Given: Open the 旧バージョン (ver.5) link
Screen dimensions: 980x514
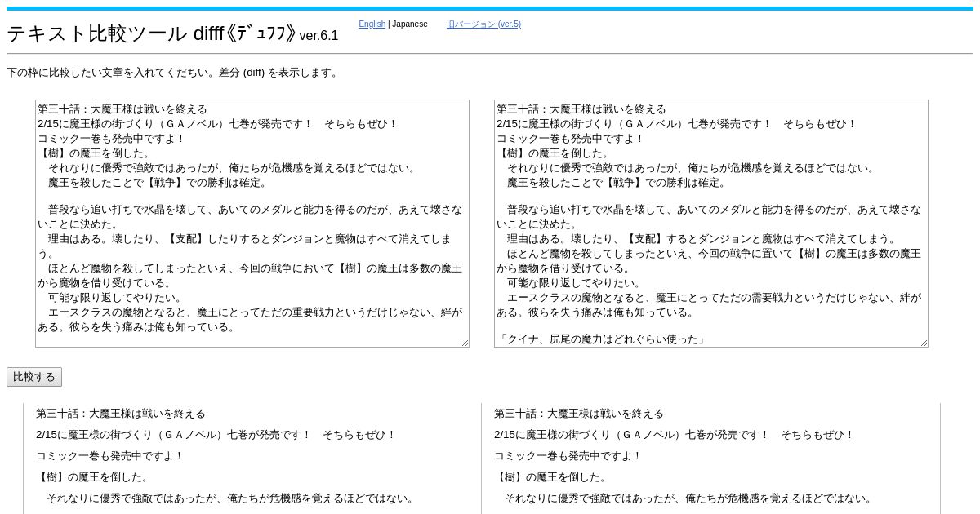Looking at the screenshot, I should coord(483,24).
